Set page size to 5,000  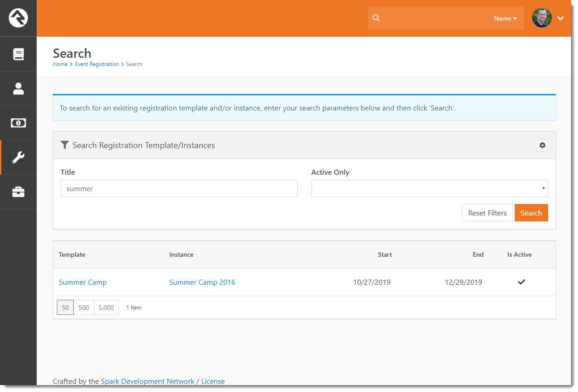pos(106,308)
